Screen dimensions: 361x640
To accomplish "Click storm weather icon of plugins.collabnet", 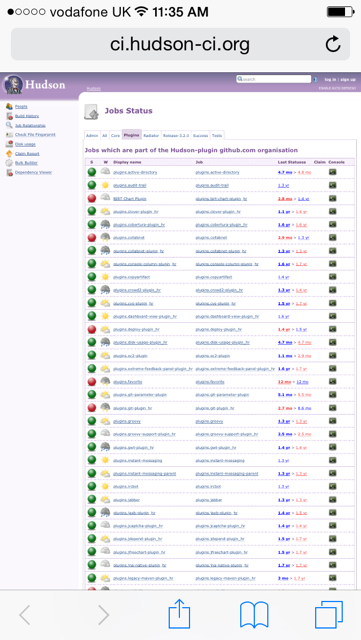I will [x=105, y=237].
